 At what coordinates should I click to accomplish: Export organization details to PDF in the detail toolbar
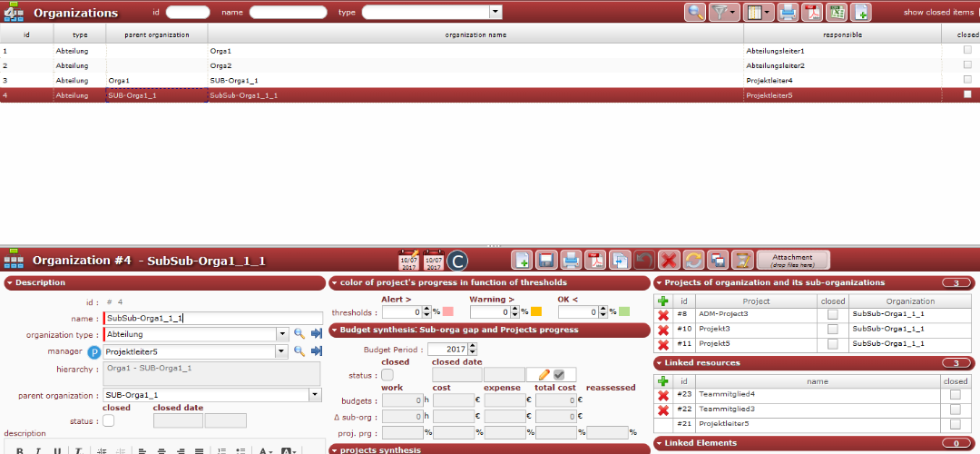point(595,261)
